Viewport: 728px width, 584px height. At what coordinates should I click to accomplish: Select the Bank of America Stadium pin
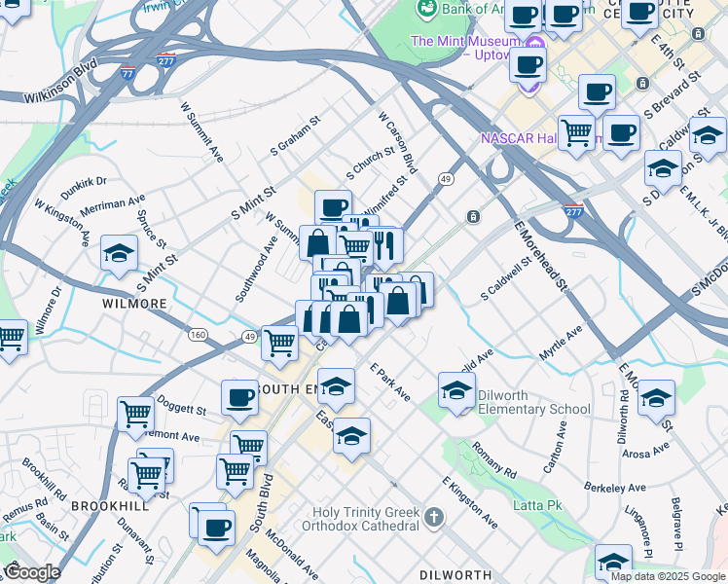427,10
